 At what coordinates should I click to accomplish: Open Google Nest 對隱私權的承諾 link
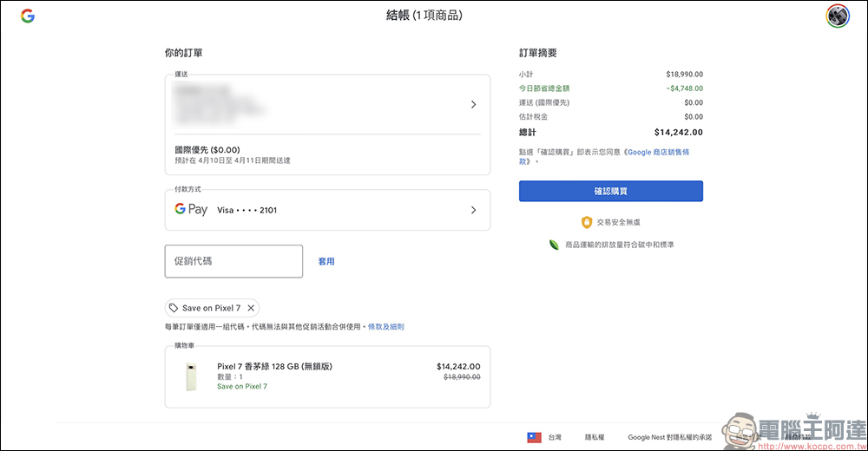point(670,438)
